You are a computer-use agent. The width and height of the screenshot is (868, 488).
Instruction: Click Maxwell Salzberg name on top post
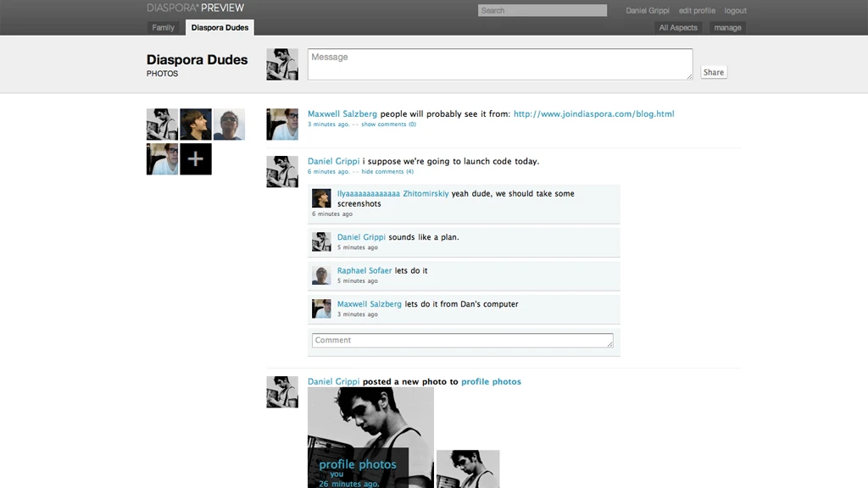(x=342, y=114)
